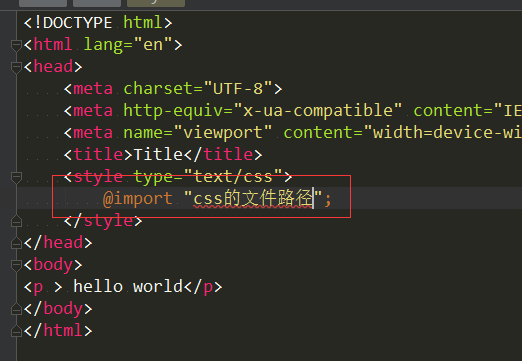Image resolution: width=522 pixels, height=361 pixels.
Task: Click the hello world paragraph text
Action: tap(128, 287)
